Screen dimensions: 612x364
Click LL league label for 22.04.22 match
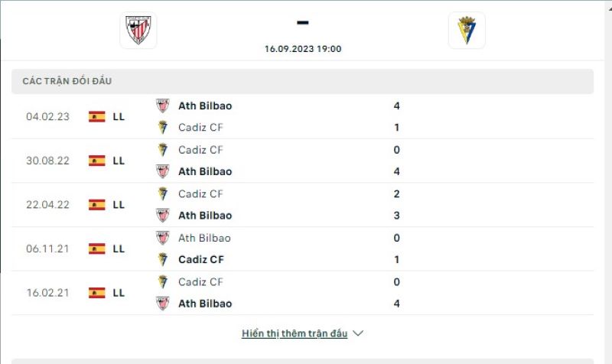(119, 205)
